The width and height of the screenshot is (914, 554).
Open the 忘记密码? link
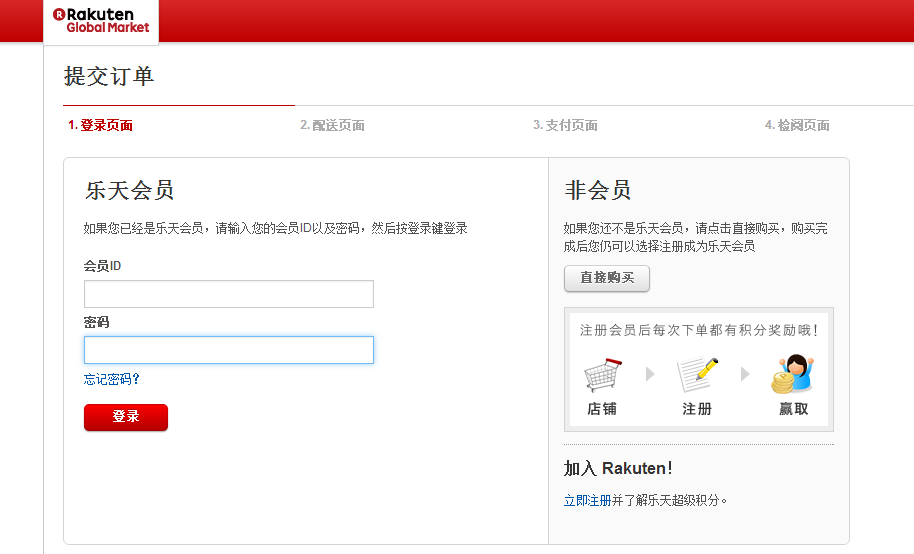coord(112,379)
